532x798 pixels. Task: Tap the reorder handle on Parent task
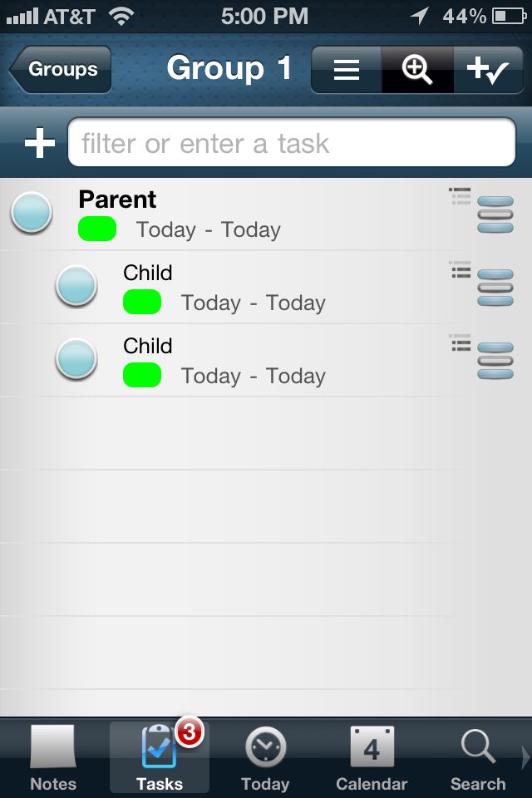(x=495, y=214)
